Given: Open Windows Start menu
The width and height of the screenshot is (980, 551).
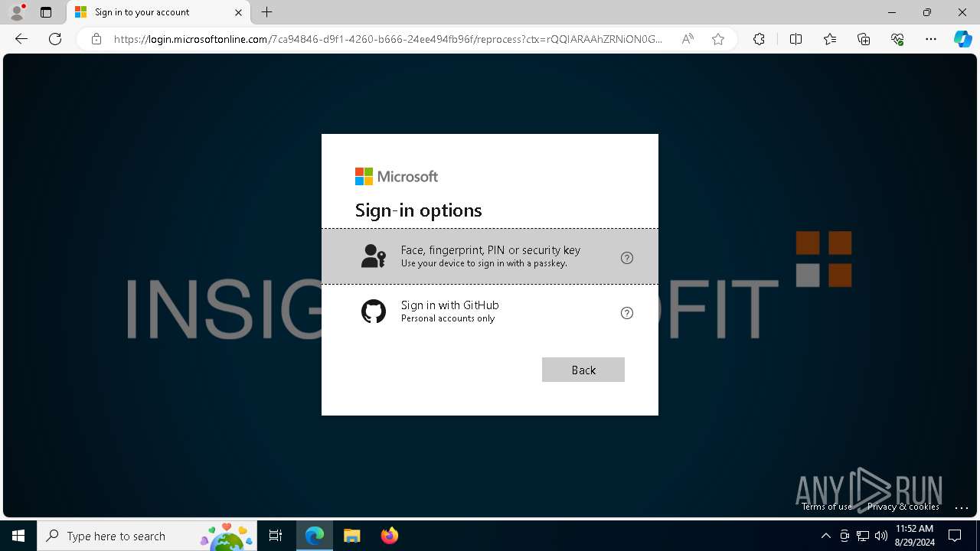Looking at the screenshot, I should [x=18, y=536].
